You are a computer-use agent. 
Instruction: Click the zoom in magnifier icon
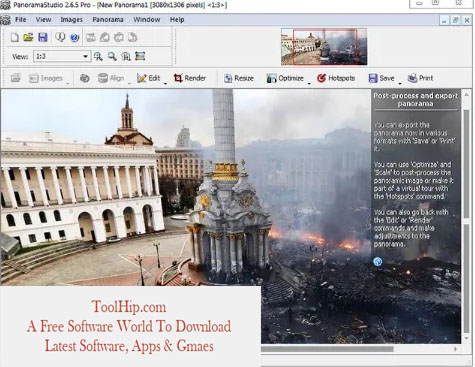point(98,56)
